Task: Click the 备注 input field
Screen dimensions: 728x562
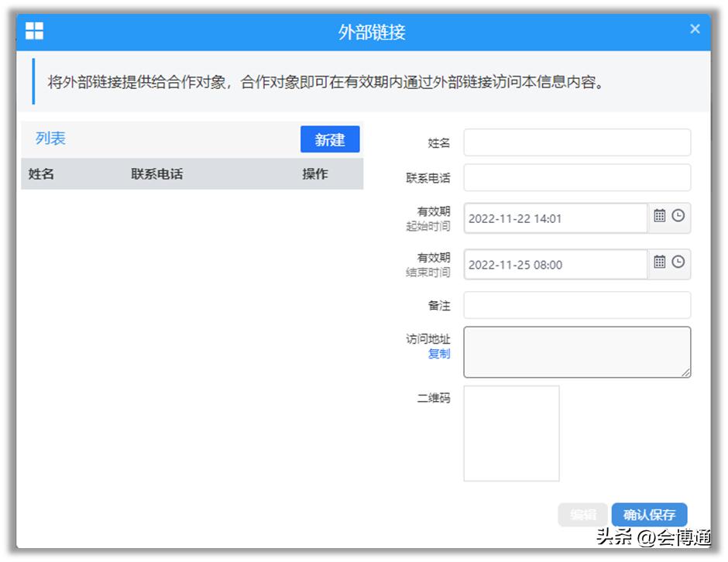Action: 576,305
